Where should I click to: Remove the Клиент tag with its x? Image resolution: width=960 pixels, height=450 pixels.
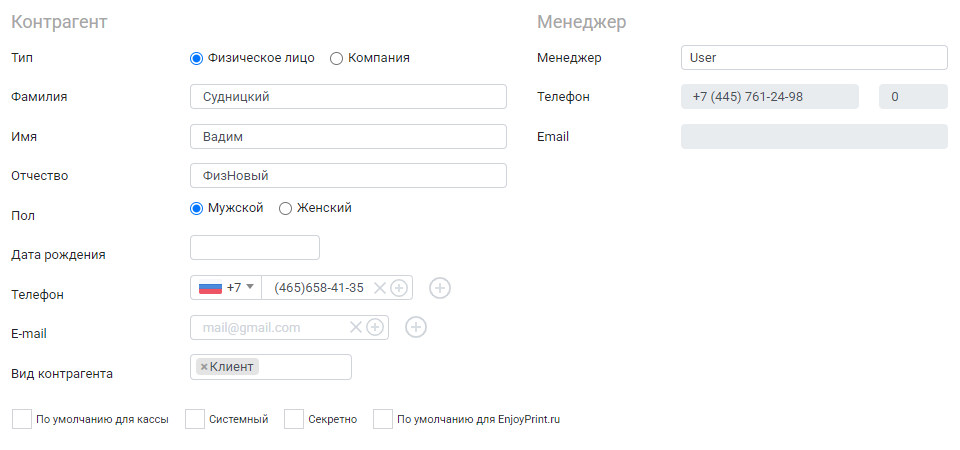pos(204,367)
